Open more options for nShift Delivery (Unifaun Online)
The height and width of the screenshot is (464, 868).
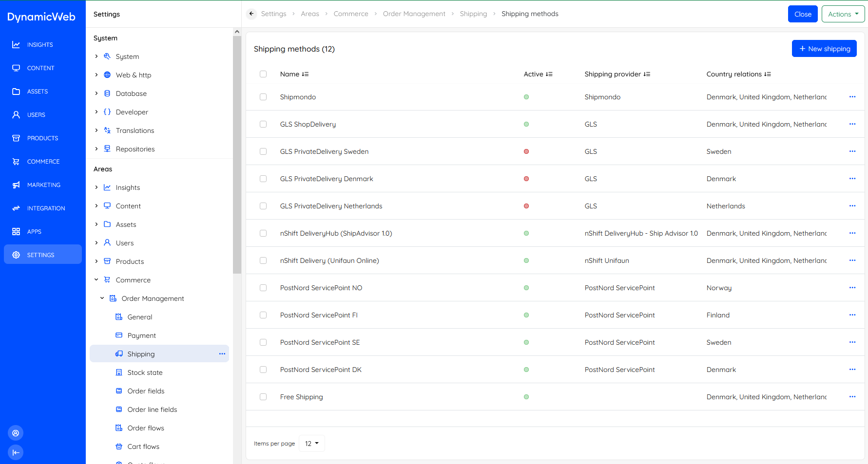[852, 260]
